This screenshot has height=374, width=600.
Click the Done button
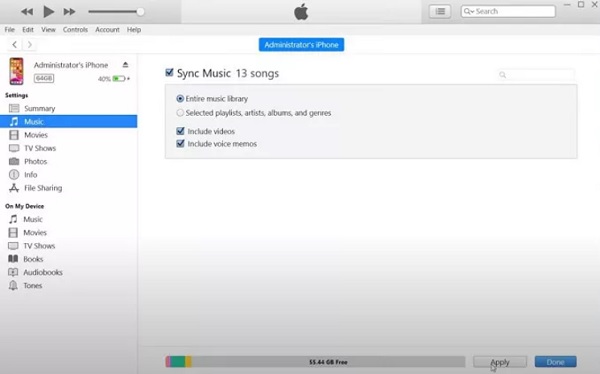(555, 362)
